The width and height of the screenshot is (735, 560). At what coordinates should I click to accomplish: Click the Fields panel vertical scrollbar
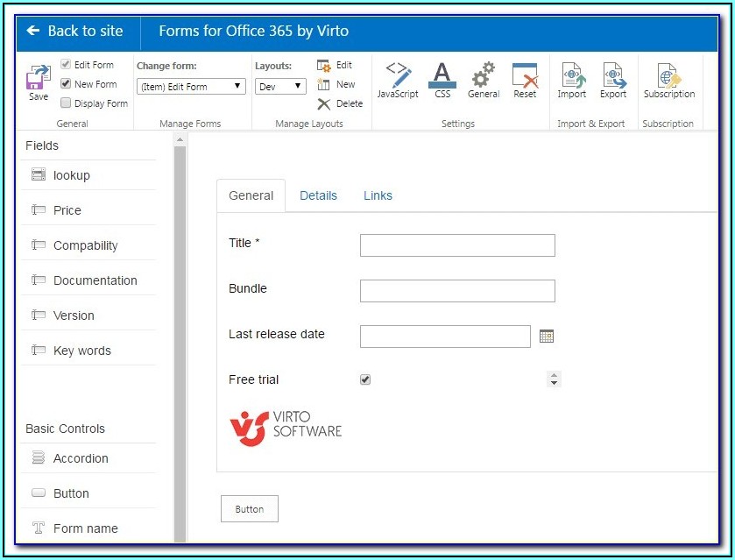pyautogui.click(x=180, y=342)
